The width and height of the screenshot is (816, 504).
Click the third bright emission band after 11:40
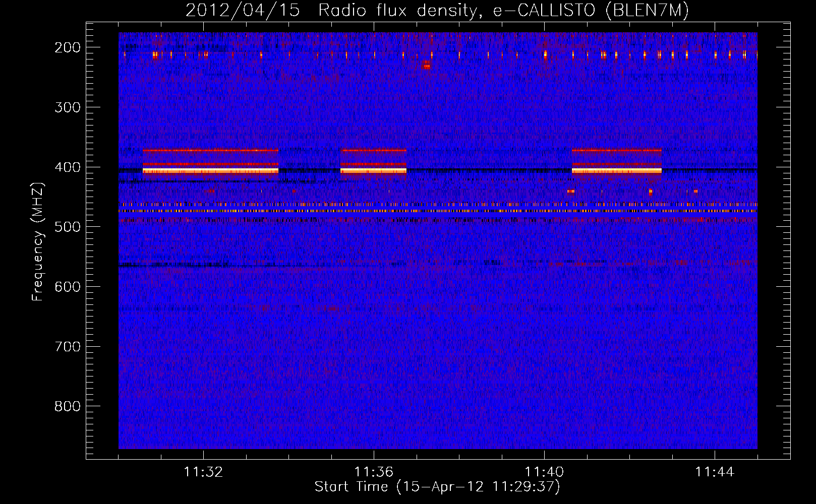pos(616,171)
